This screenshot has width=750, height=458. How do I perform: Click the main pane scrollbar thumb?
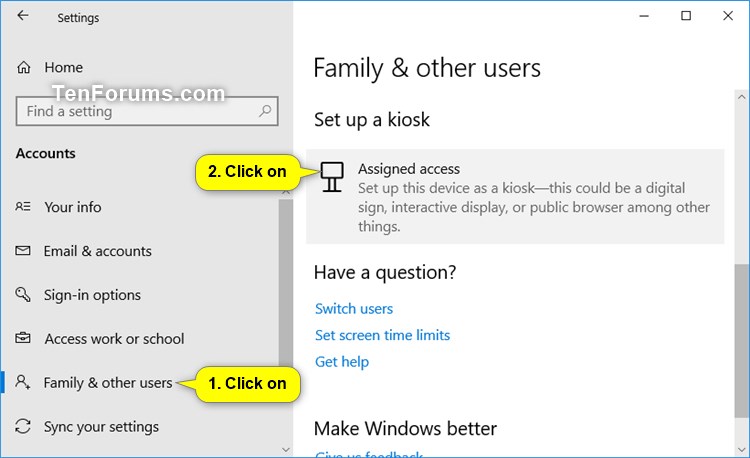741,340
